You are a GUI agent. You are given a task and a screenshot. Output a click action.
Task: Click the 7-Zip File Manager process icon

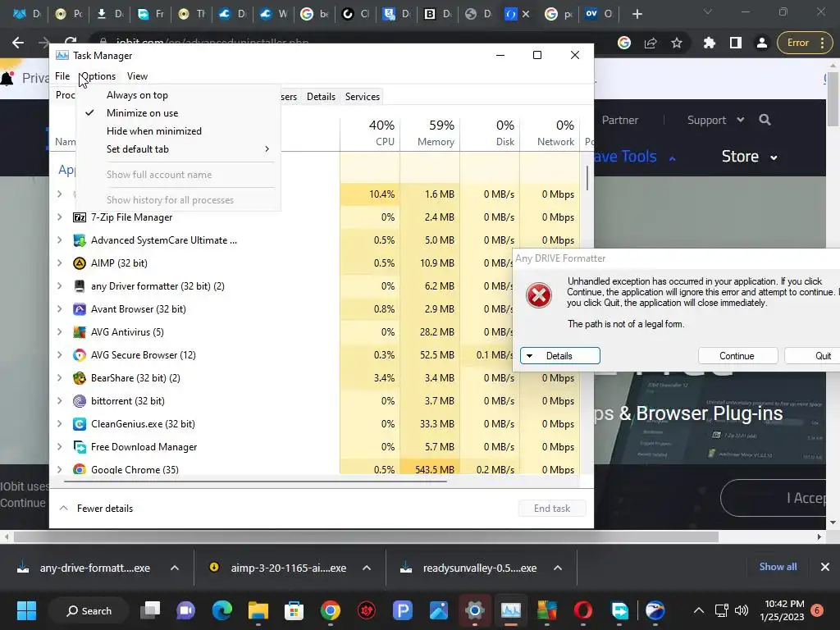[x=80, y=217]
